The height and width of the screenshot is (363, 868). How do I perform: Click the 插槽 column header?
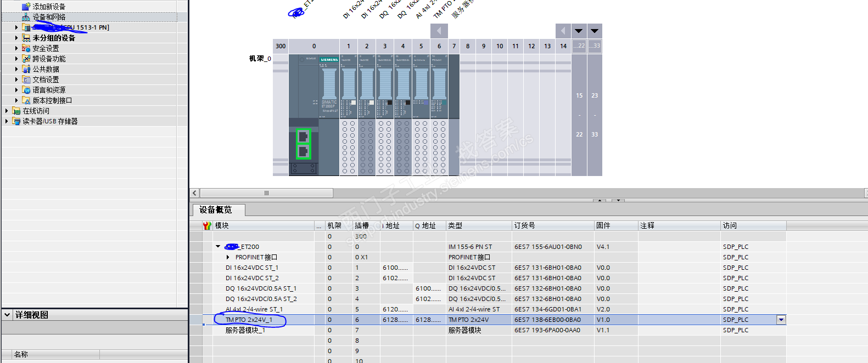point(366,225)
